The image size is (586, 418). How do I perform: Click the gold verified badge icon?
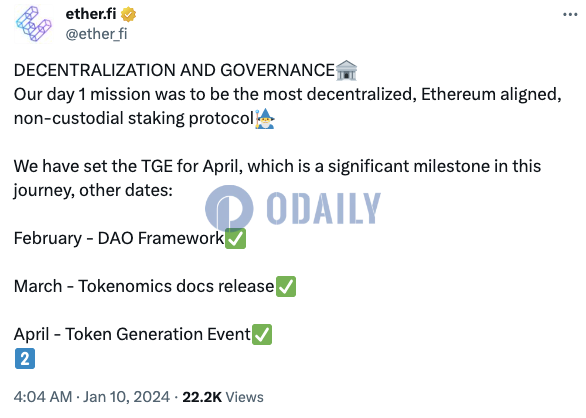pos(128,14)
